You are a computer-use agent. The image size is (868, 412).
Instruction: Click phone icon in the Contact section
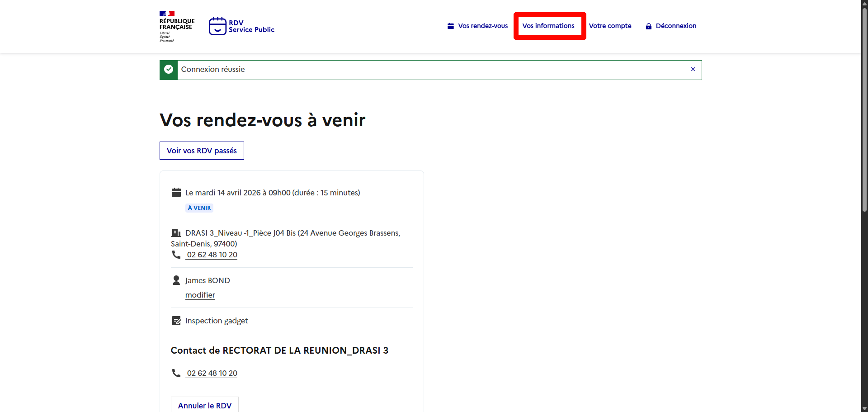click(176, 373)
